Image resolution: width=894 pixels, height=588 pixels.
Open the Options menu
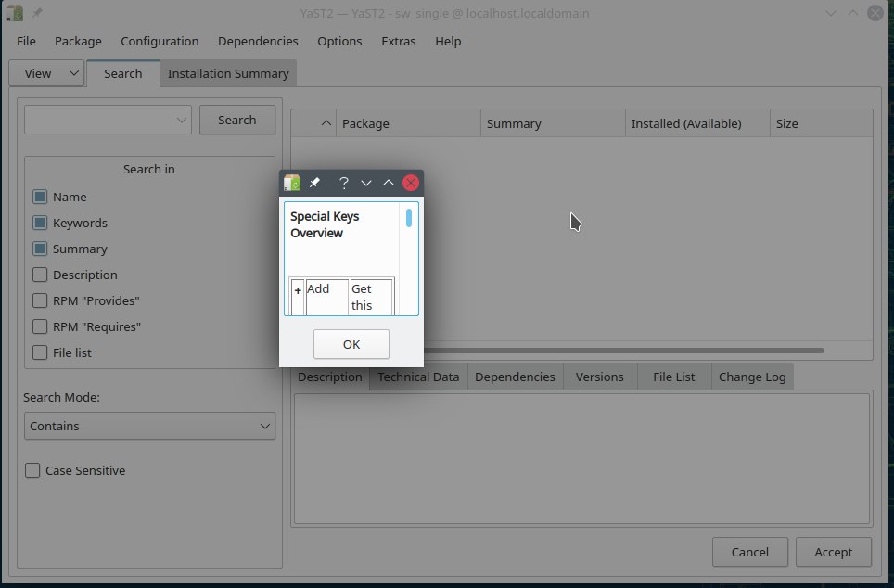(x=339, y=41)
